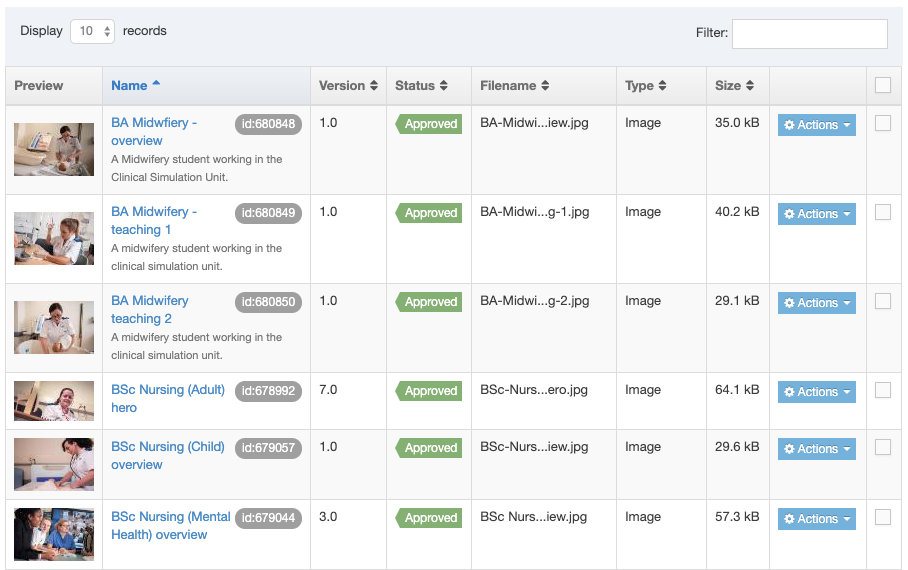908x570 pixels.
Task: Open BSc Nursing (Mental Health) preview thumbnail
Action: tap(54, 535)
